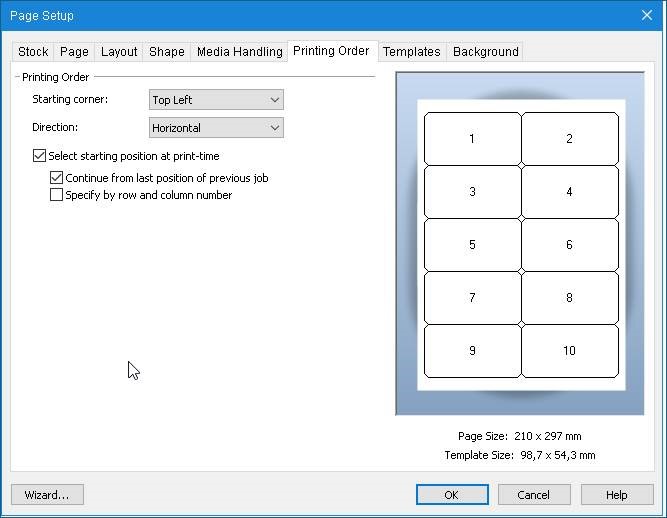This screenshot has width=667, height=518.
Task: Expand the Starting corner dropdown
Action: tap(216, 100)
